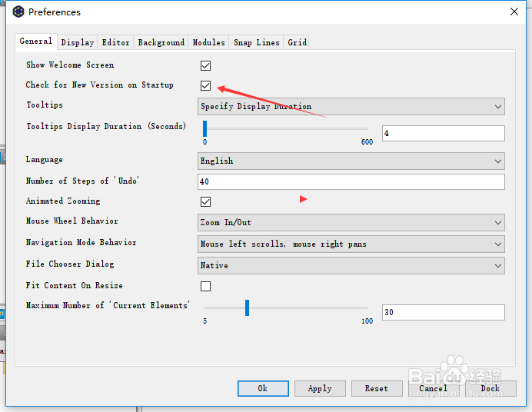The image size is (532, 412).
Task: Open the Language dropdown
Action: pyautogui.click(x=351, y=161)
